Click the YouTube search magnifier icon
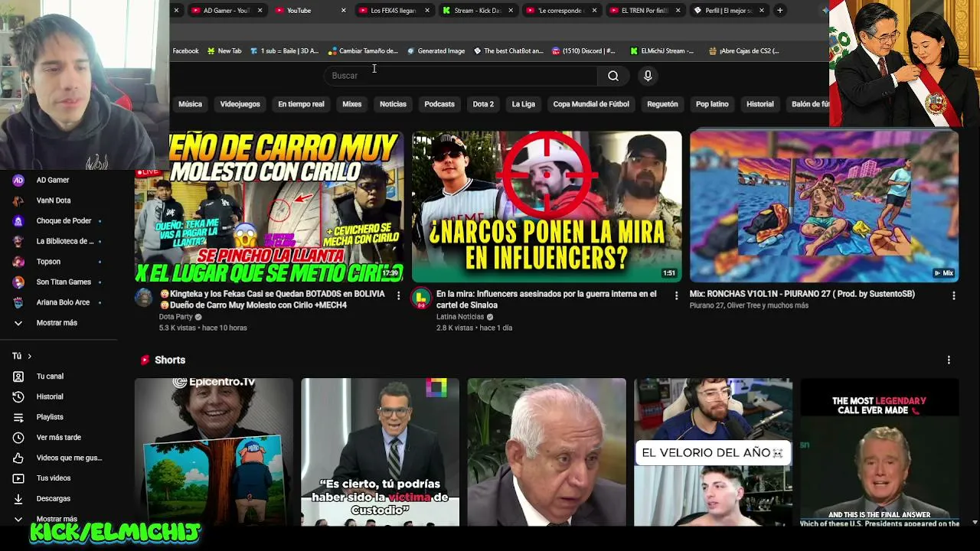This screenshot has width=980, height=551. click(x=613, y=75)
